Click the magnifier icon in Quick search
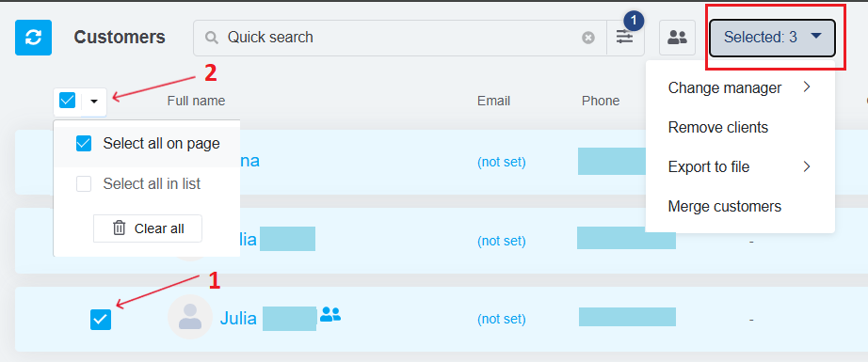 click(212, 38)
